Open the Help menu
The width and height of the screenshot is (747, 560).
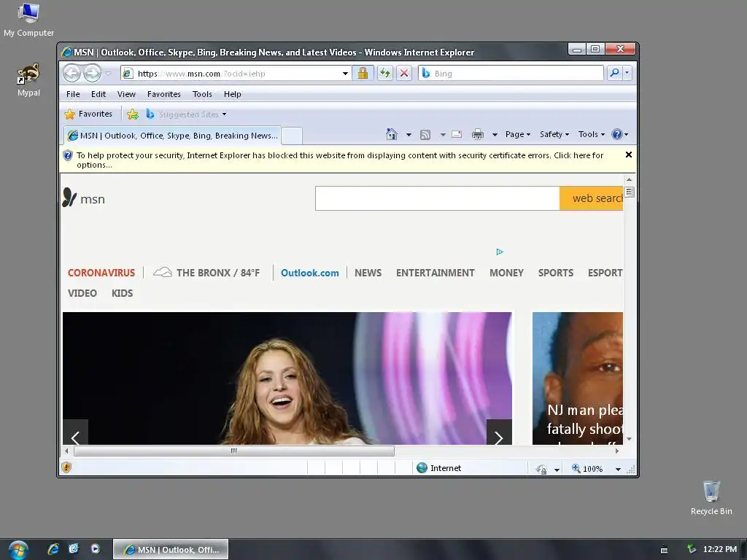point(233,94)
